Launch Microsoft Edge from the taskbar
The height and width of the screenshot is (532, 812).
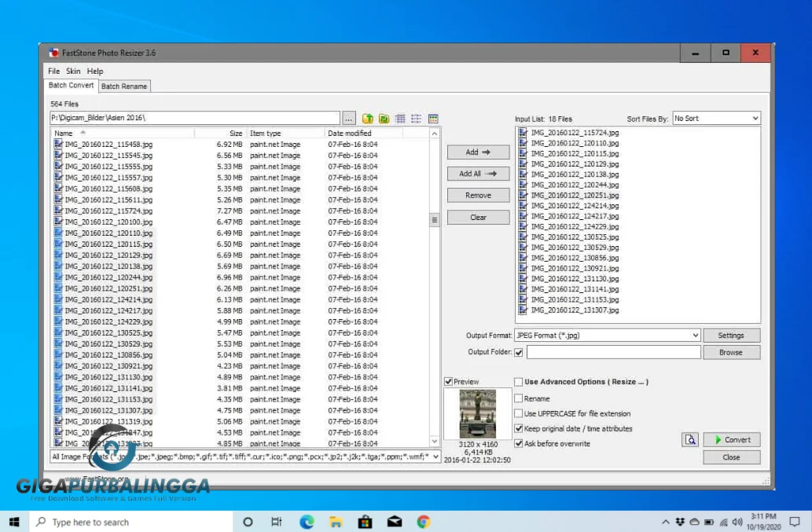(306, 521)
